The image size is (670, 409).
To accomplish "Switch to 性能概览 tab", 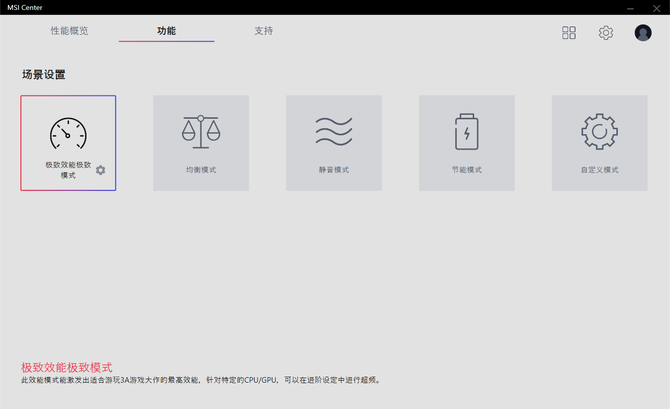I will [x=69, y=31].
